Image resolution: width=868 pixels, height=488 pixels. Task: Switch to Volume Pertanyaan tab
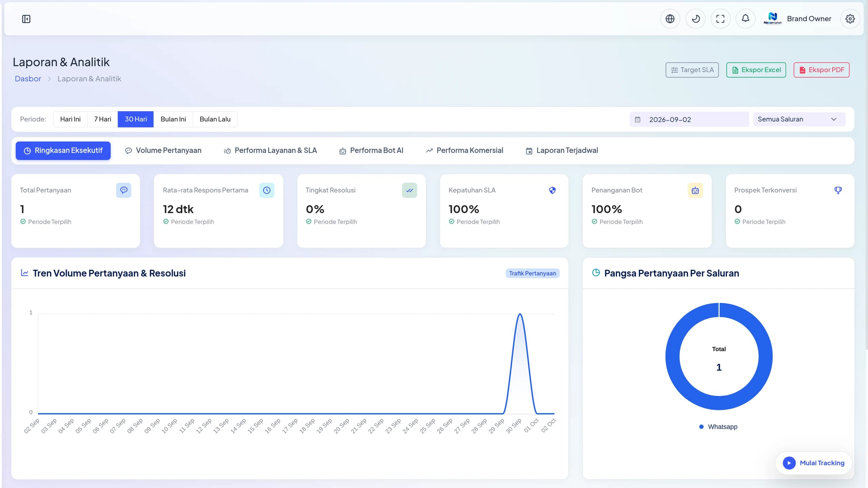[163, 150]
